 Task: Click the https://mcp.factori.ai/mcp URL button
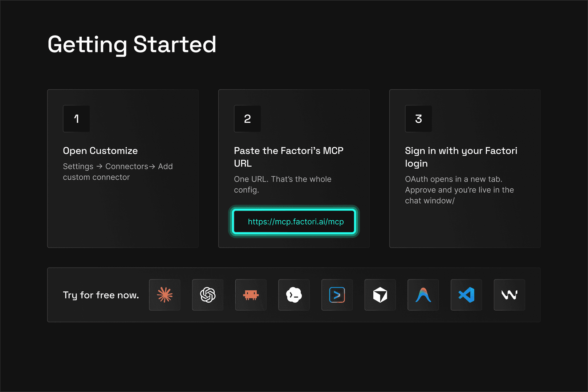tap(294, 222)
